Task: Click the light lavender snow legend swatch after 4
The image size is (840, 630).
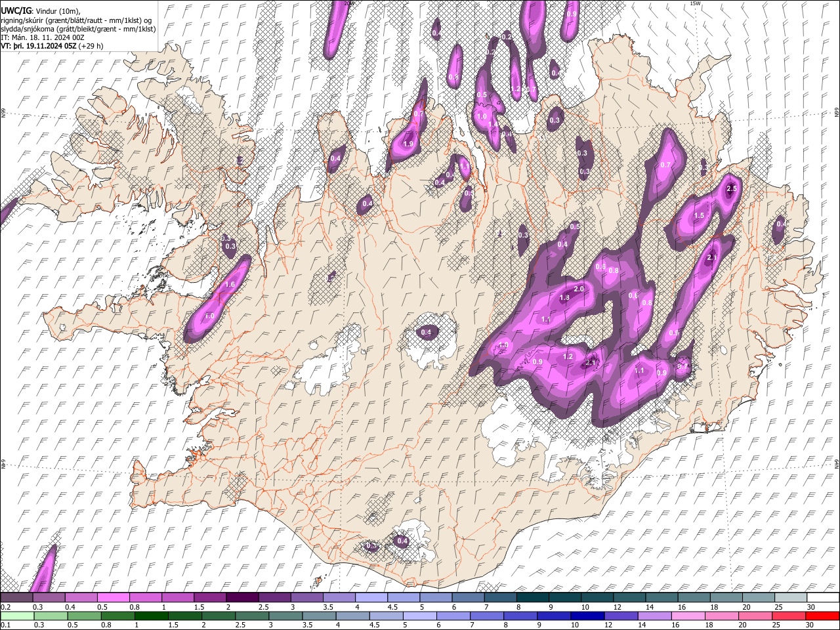Action: coord(371,598)
